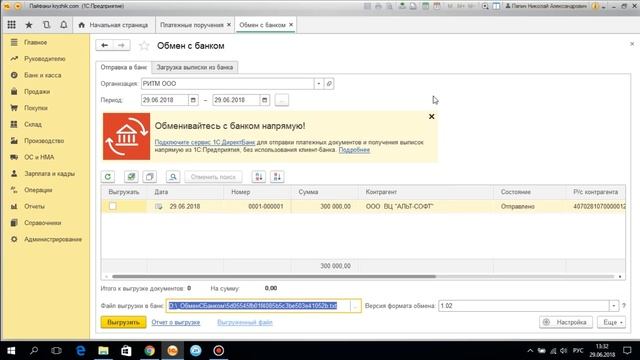Image resolution: width=640 pixels, height=360 pixels.
Task: Open the Банк и касса section
Action: [x=42, y=75]
